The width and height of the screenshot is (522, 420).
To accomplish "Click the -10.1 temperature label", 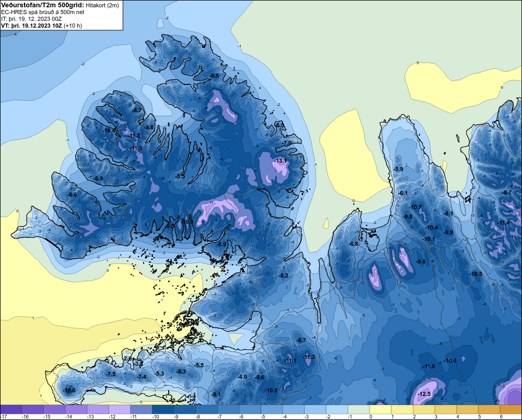I will [429, 239].
